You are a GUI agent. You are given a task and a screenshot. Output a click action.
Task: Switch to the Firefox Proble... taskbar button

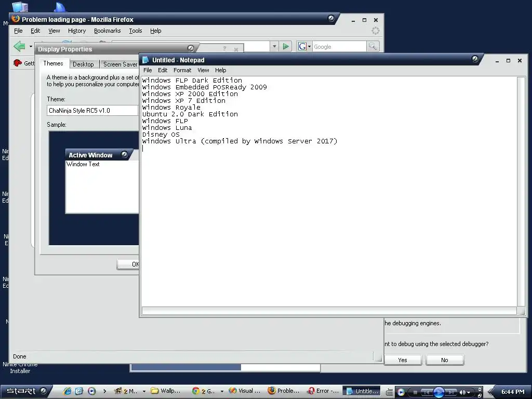[284, 391]
